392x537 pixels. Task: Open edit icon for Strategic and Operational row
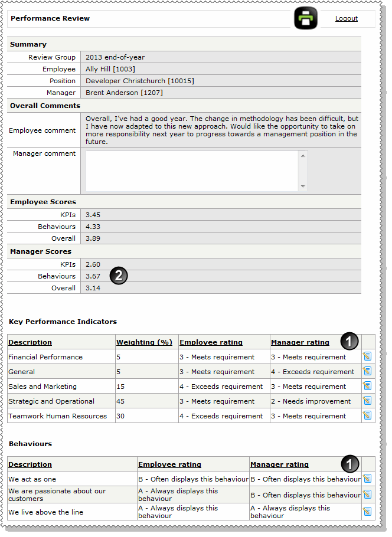(367, 401)
